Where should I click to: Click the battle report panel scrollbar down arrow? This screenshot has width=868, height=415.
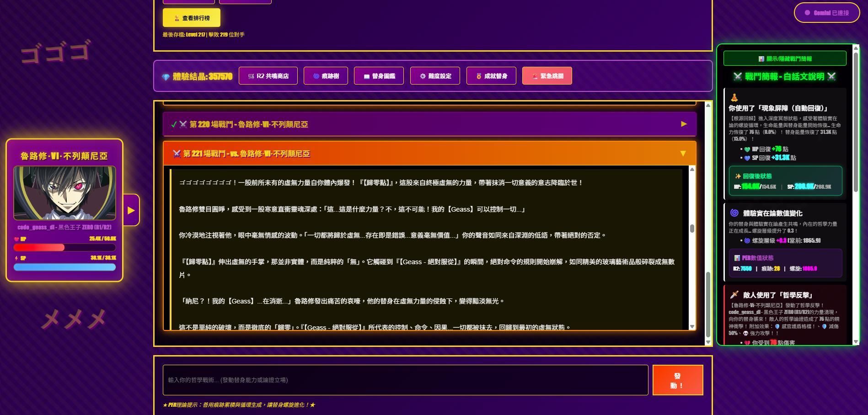pos(856,341)
